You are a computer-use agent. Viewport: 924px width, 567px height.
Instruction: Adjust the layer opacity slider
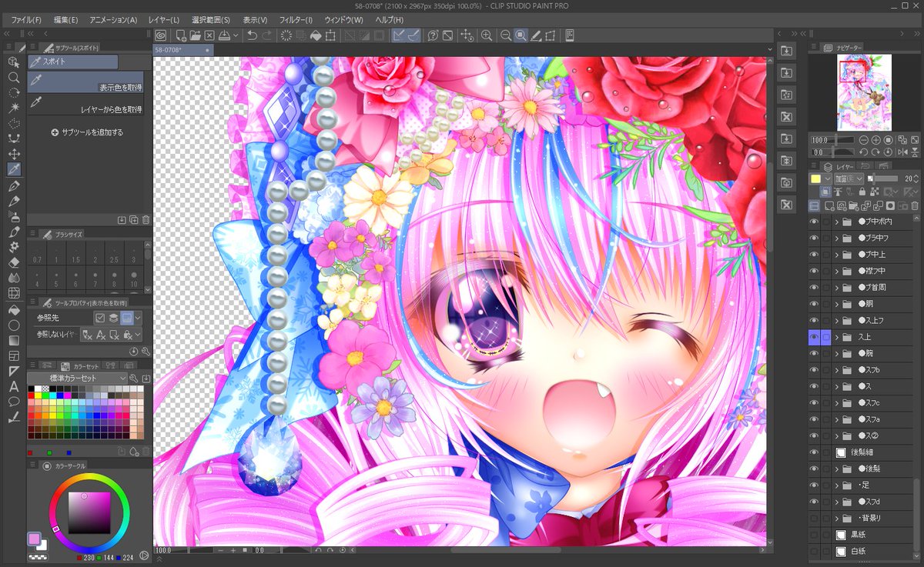point(884,178)
